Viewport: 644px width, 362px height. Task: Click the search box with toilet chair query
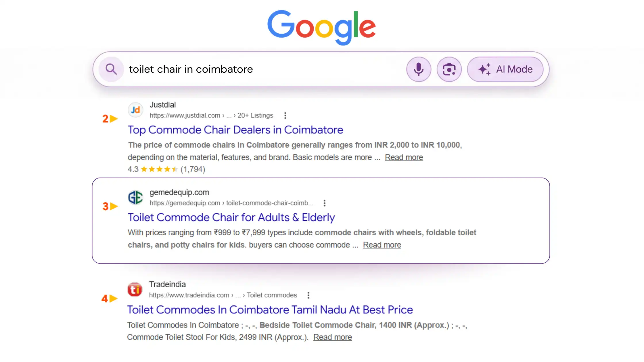click(x=259, y=69)
